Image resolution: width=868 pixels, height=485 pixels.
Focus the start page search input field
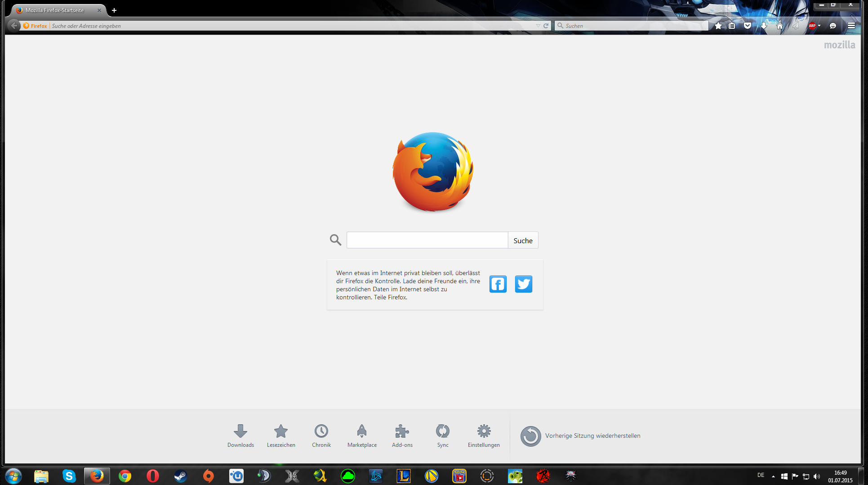[427, 240]
